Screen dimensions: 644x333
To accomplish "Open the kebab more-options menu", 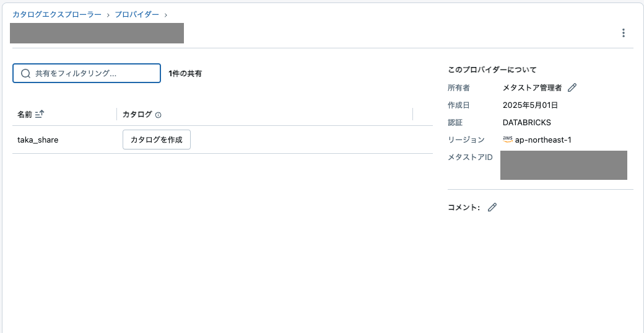I will (623, 33).
